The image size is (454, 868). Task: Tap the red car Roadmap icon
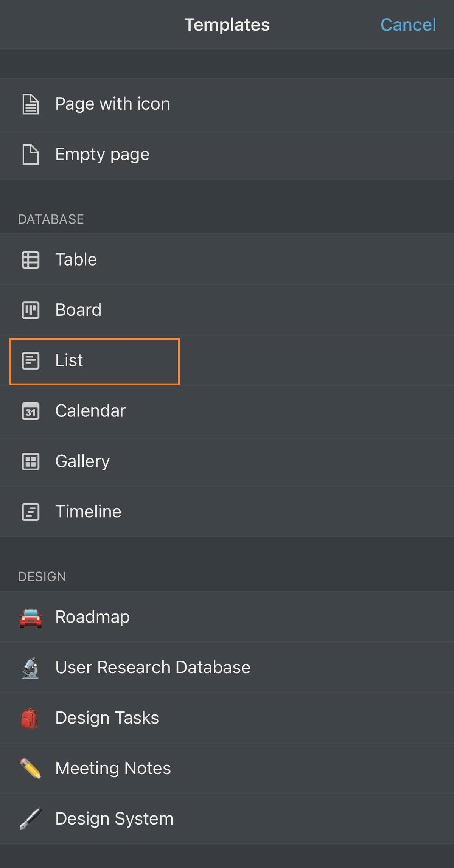point(31,618)
